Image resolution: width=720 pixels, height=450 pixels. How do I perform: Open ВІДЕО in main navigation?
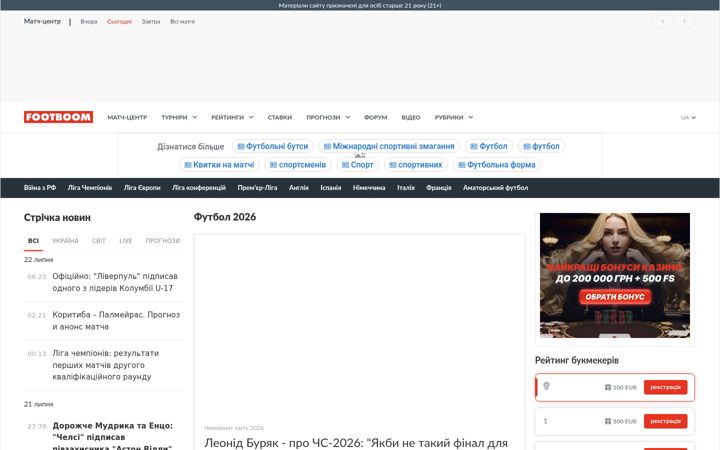pyautogui.click(x=411, y=118)
